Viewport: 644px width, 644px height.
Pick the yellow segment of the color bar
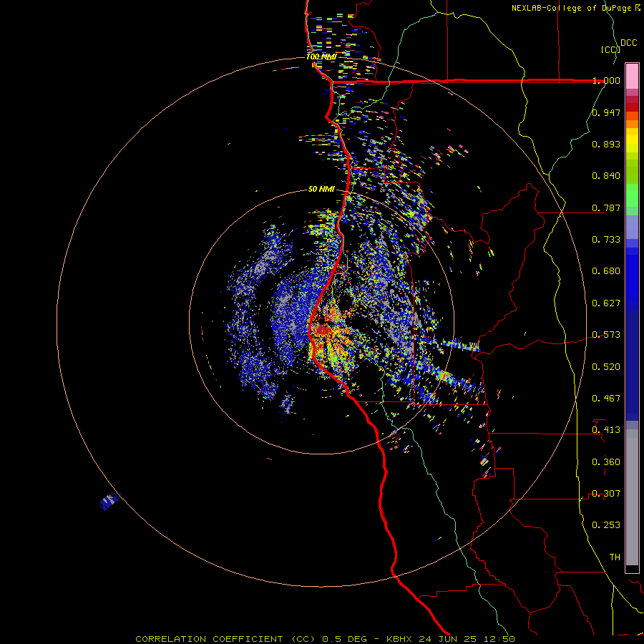[632, 140]
